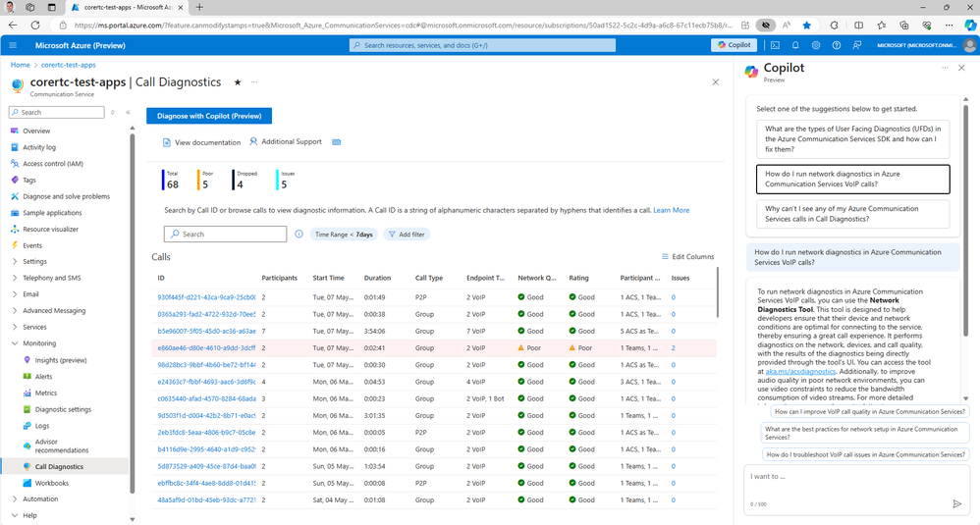This screenshot has width=980, height=525.
Task: Click the Learn More link
Action: [x=672, y=210]
